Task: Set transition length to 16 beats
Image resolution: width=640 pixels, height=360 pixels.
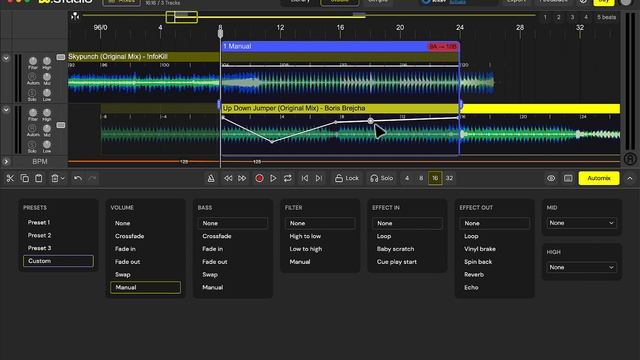Action: pyautogui.click(x=435, y=178)
